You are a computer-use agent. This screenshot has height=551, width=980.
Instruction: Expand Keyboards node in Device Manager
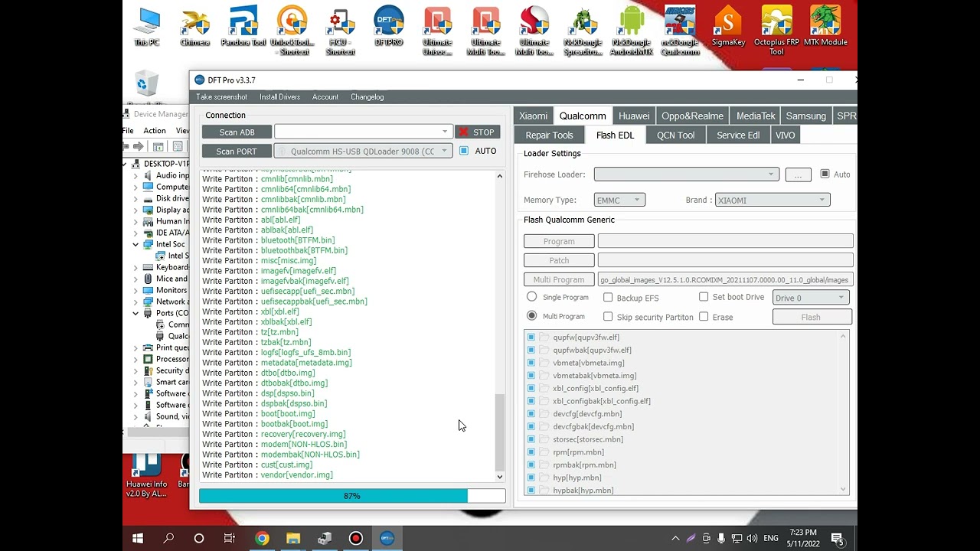(136, 268)
